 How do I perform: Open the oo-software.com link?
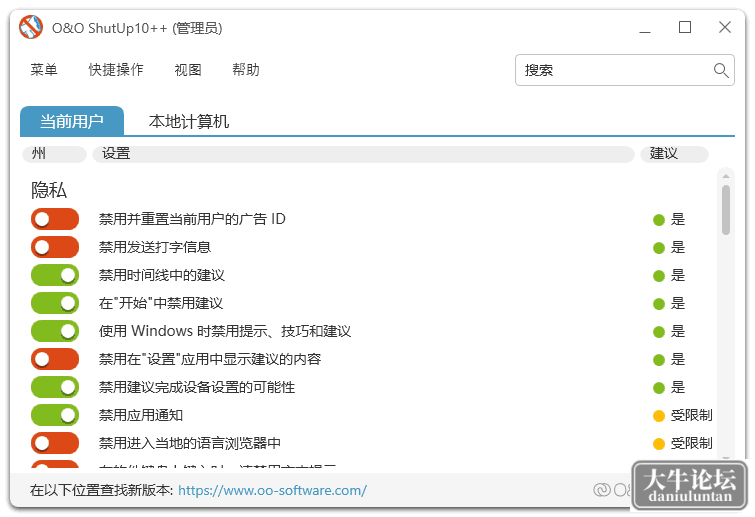[273, 490]
